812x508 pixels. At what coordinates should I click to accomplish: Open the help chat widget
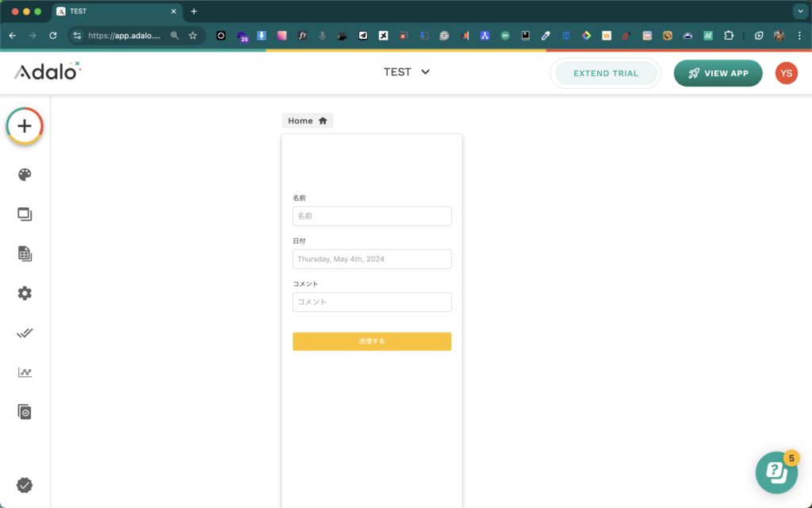click(776, 472)
